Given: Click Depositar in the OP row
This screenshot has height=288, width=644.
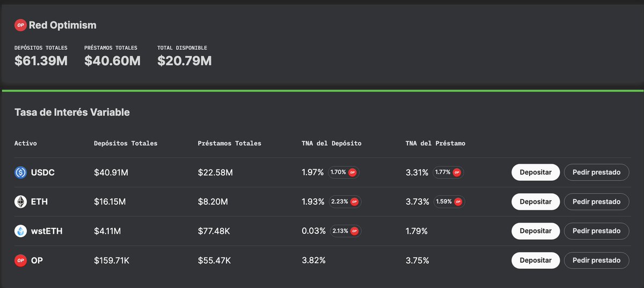Looking at the screenshot, I should (x=536, y=261).
